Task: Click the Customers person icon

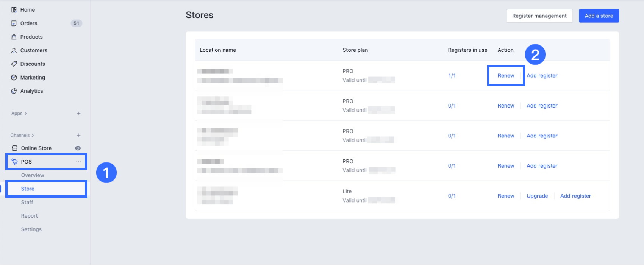Action: [14, 50]
